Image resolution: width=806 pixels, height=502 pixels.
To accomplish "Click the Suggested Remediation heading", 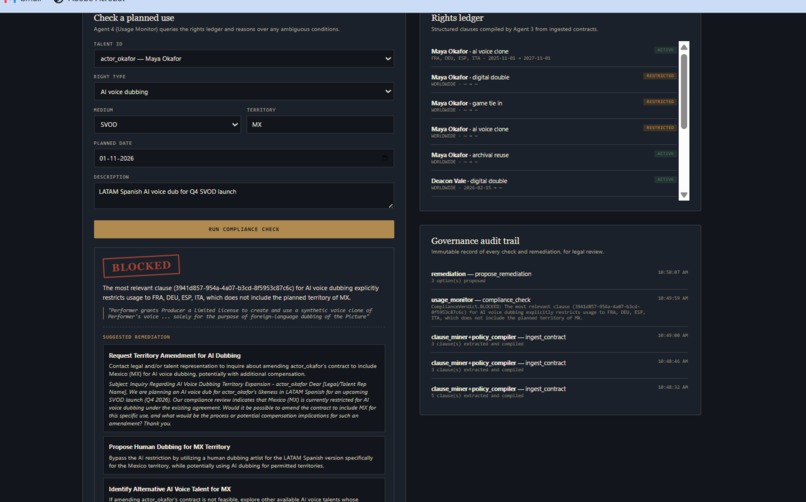I will coord(136,337).
